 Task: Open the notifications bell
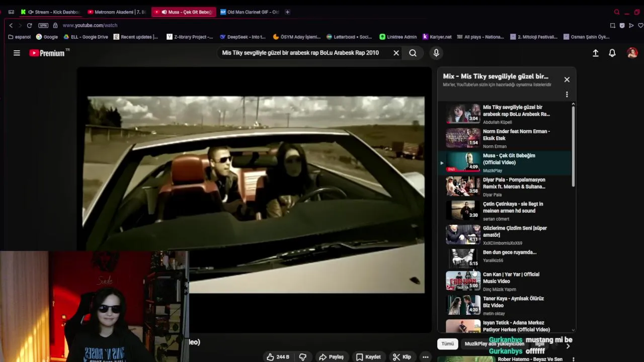(612, 53)
